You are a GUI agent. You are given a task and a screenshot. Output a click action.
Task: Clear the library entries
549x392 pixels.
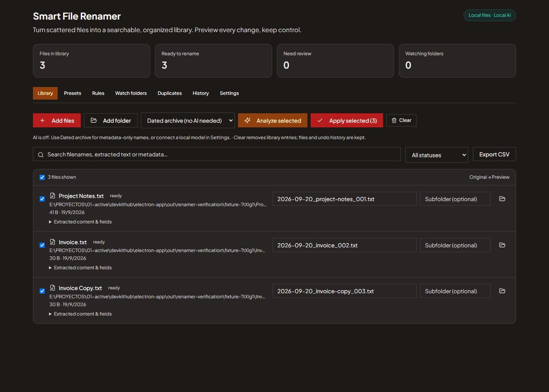tap(401, 120)
